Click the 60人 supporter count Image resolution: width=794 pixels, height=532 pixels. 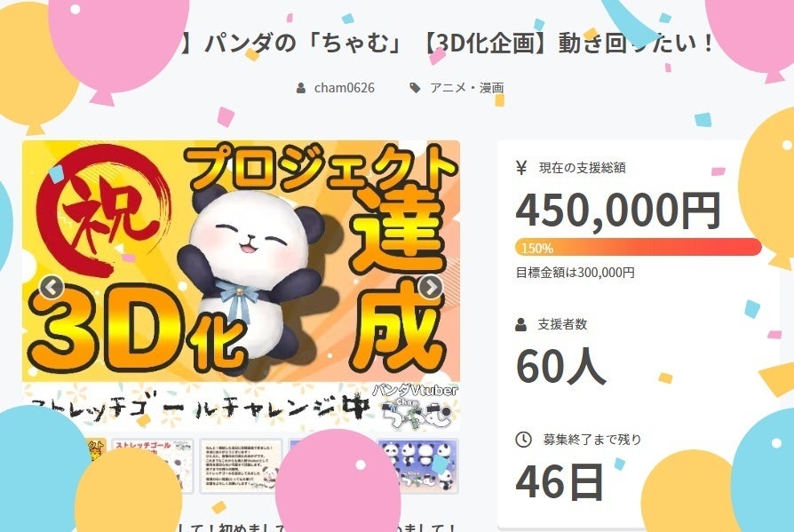[561, 366]
